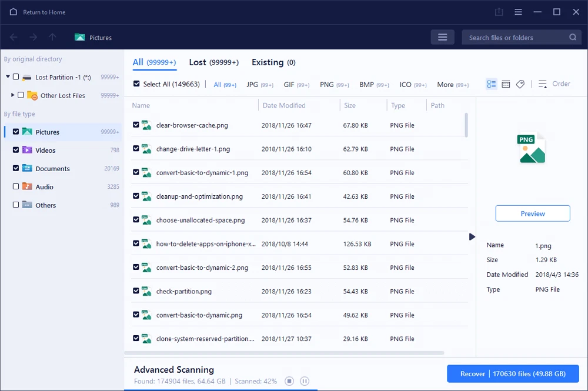The image size is (588, 391).
Task: Click file icon of change-drive-letter-1.png
Action: [146, 149]
